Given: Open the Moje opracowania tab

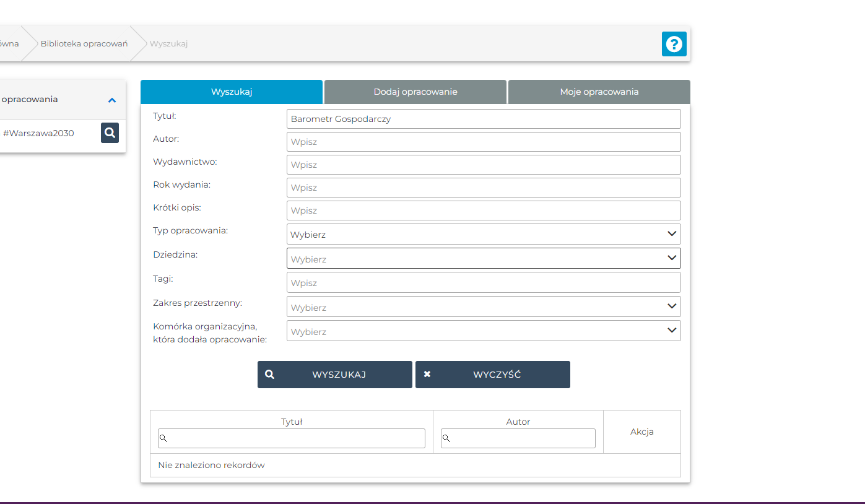Looking at the screenshot, I should click(599, 92).
